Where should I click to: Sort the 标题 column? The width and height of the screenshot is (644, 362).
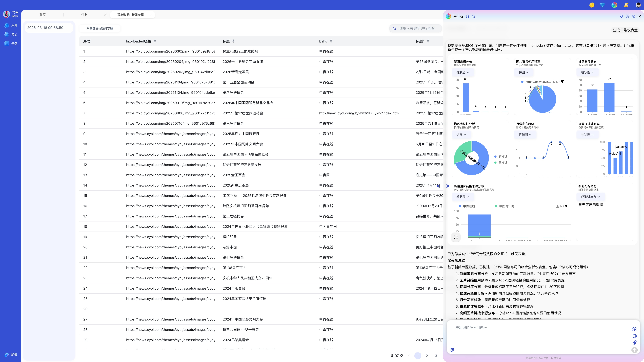[233, 41]
